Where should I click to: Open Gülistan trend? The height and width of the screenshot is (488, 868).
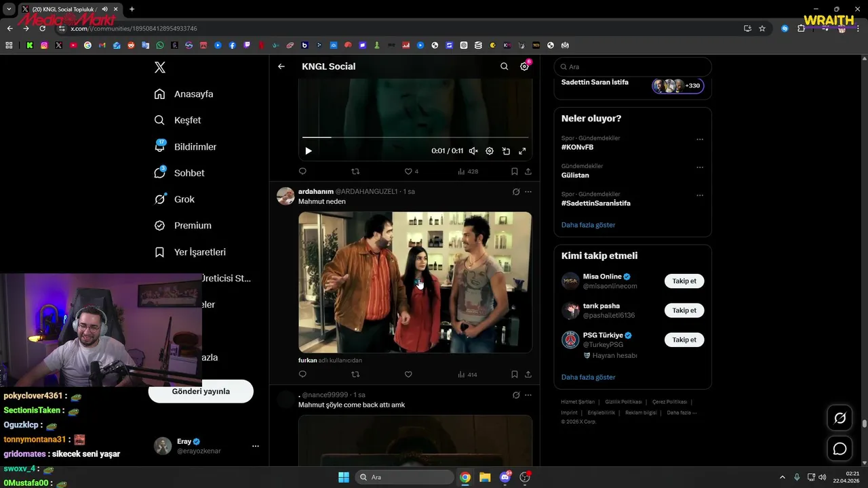pyautogui.click(x=575, y=175)
